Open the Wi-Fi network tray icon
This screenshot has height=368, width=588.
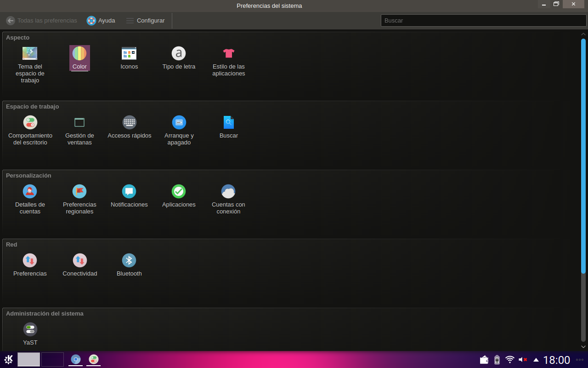pyautogui.click(x=509, y=359)
